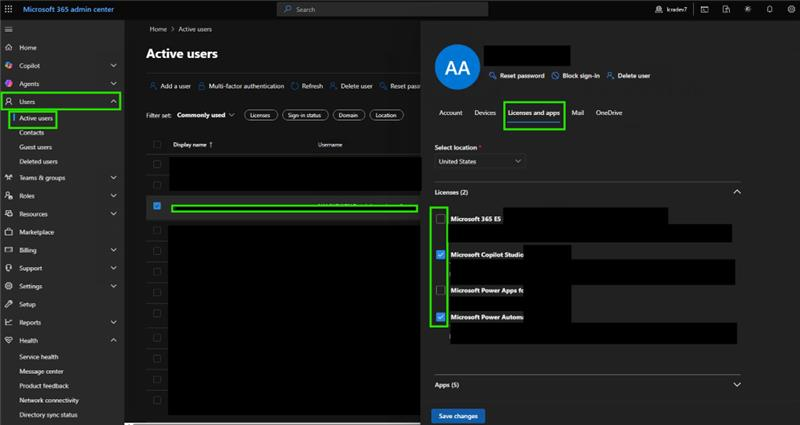Expand Teams & groups section

113,178
